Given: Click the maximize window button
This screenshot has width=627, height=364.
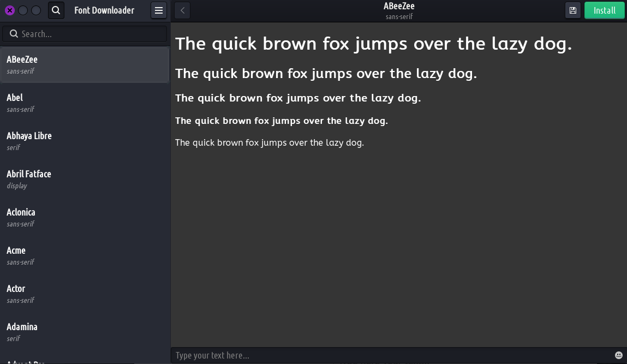Looking at the screenshot, I should (x=36, y=10).
